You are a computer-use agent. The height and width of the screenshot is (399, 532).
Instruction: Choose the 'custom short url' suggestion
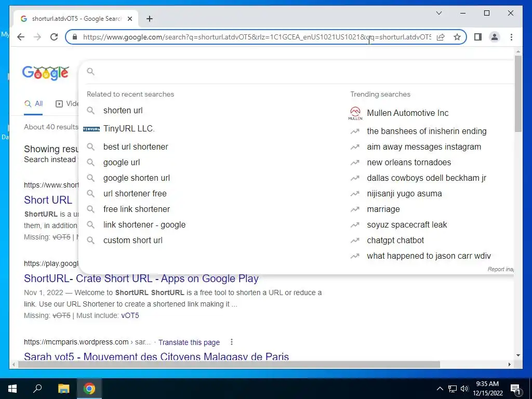132,240
